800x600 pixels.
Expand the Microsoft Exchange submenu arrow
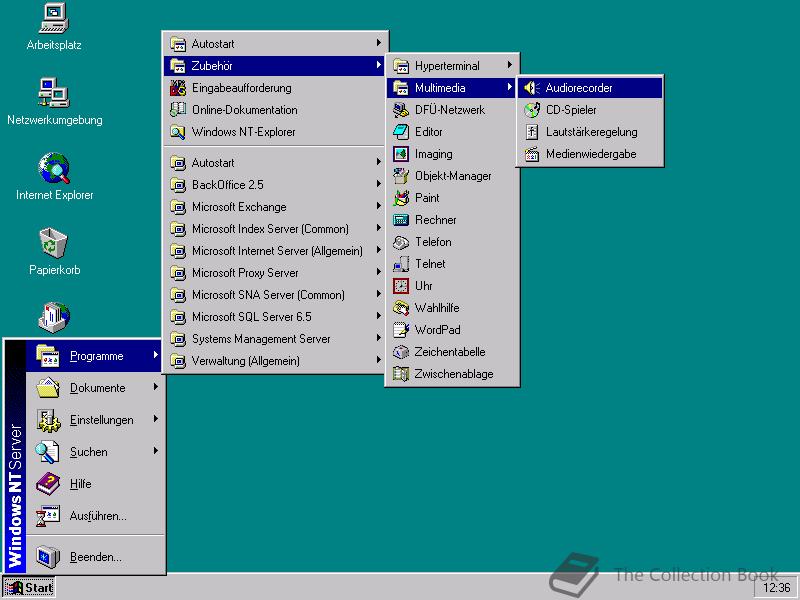coord(379,206)
